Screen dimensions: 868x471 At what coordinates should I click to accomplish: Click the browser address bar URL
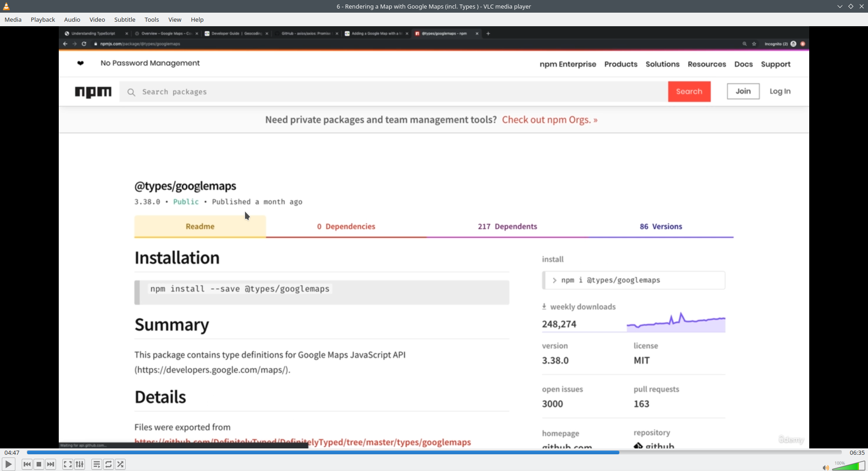point(140,44)
